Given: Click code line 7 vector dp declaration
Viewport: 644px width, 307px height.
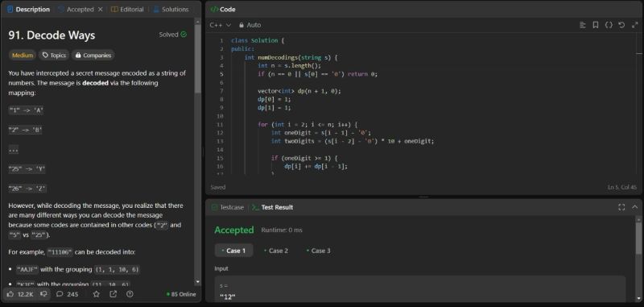Looking at the screenshot, I should [299, 91].
